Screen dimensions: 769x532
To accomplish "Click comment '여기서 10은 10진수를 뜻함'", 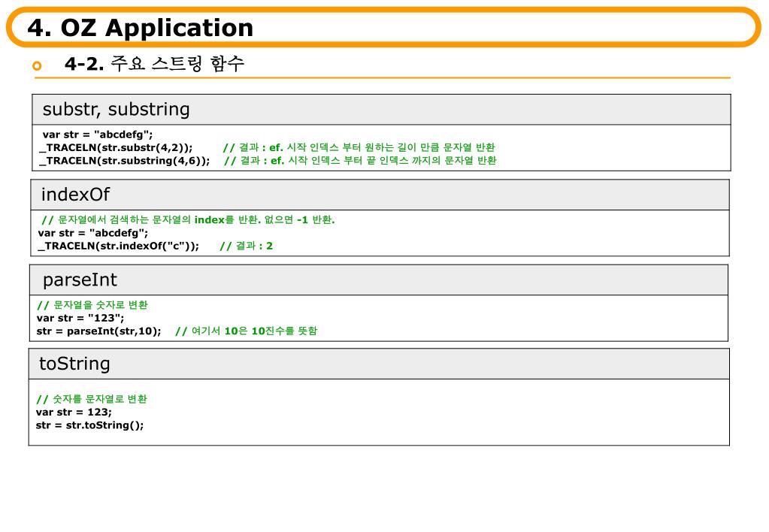I will (254, 331).
